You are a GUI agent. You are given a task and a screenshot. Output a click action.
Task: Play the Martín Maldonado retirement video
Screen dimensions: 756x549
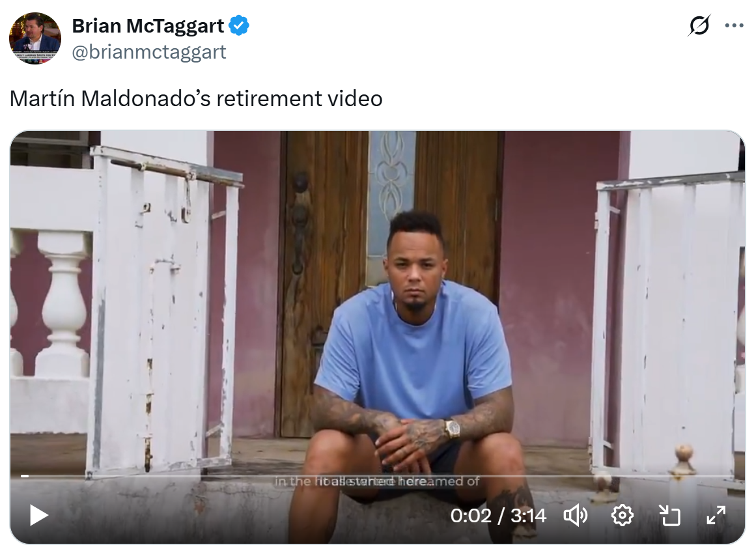click(x=39, y=515)
